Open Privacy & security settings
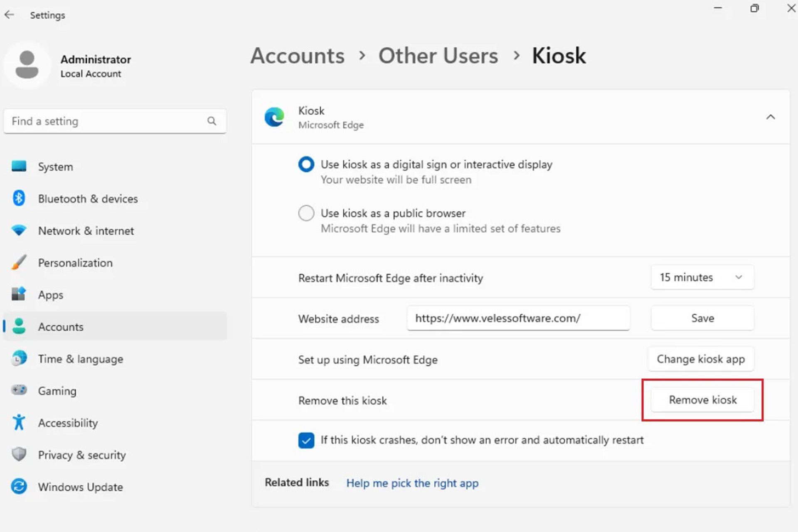Screen dimensions: 798x532 tap(115, 455)
